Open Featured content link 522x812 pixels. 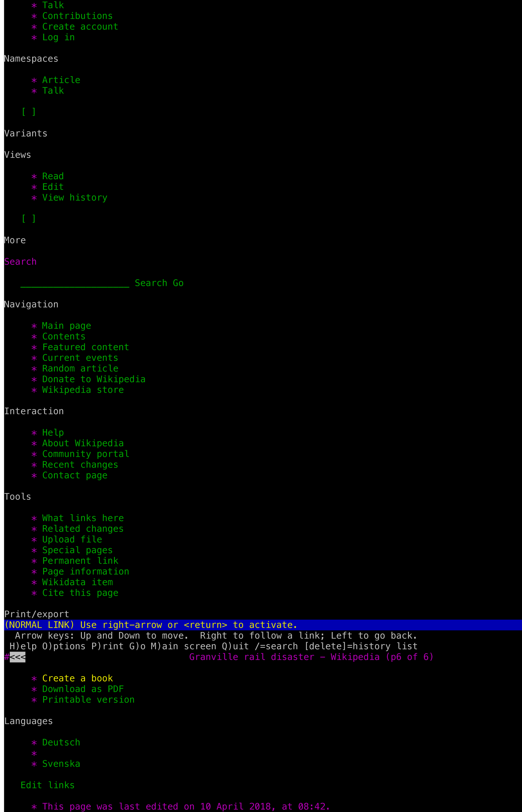coord(85,347)
